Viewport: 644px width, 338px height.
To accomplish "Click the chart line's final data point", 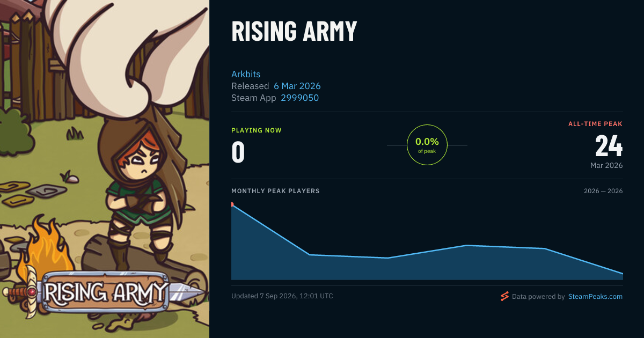I will 623,274.
